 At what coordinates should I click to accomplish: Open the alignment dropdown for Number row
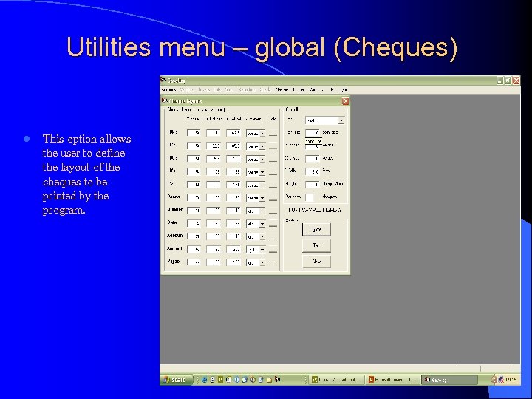pos(262,211)
